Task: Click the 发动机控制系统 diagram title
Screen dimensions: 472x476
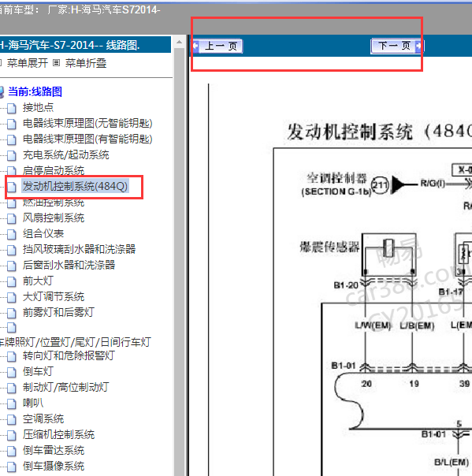Action: click(380, 132)
